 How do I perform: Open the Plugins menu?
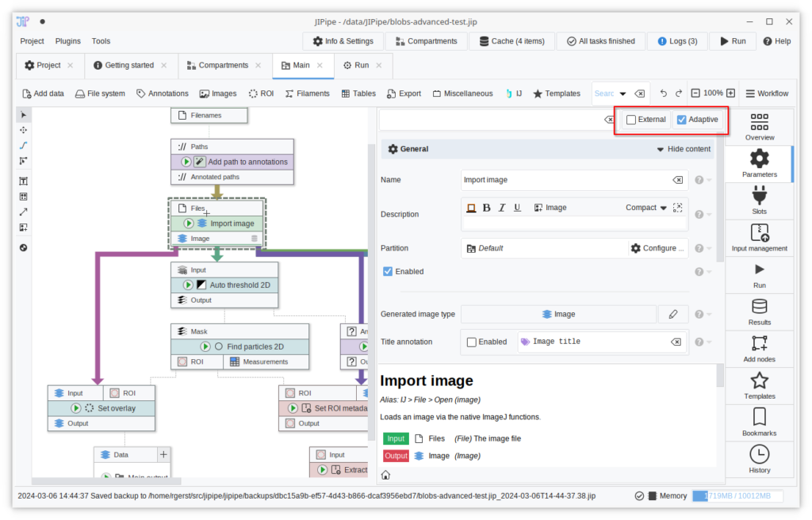coord(67,41)
